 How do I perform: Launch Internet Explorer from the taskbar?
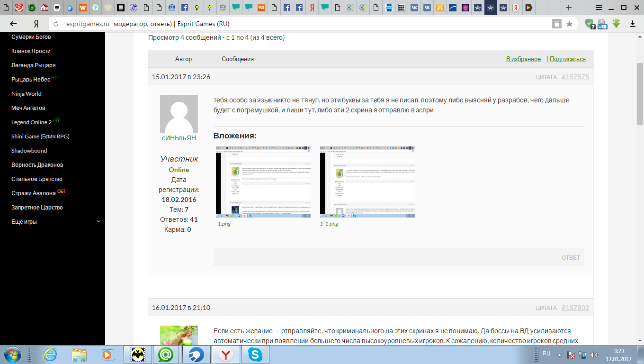click(50, 355)
